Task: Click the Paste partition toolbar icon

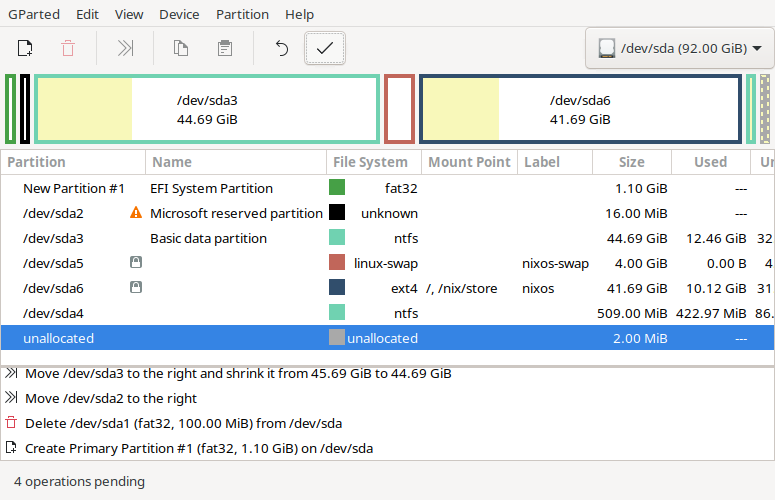Action: pos(225,48)
